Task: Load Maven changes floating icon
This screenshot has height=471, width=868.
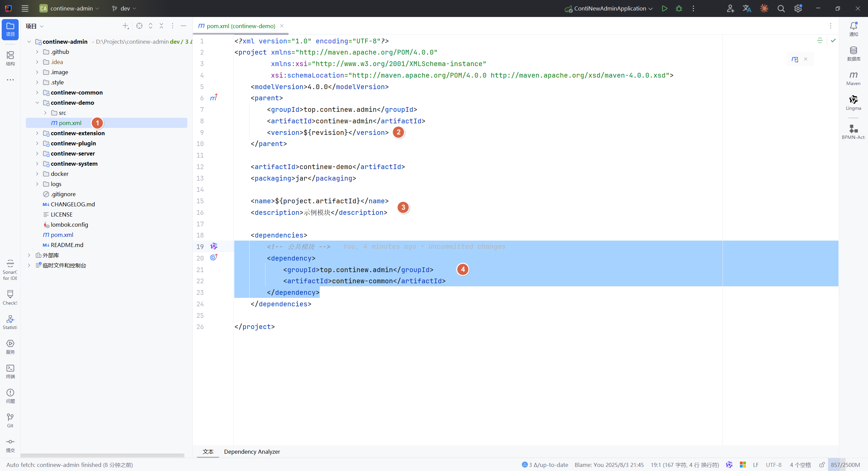Action: (x=795, y=59)
